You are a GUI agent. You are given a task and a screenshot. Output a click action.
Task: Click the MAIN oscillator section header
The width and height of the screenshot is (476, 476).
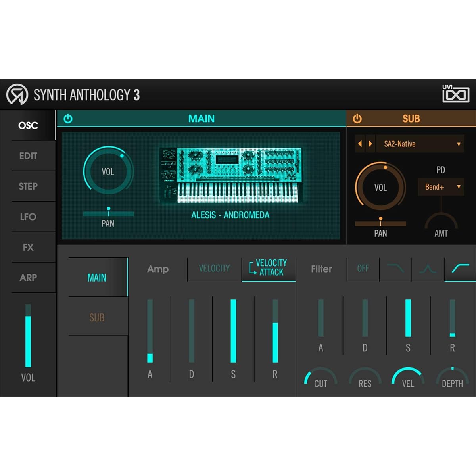point(202,119)
